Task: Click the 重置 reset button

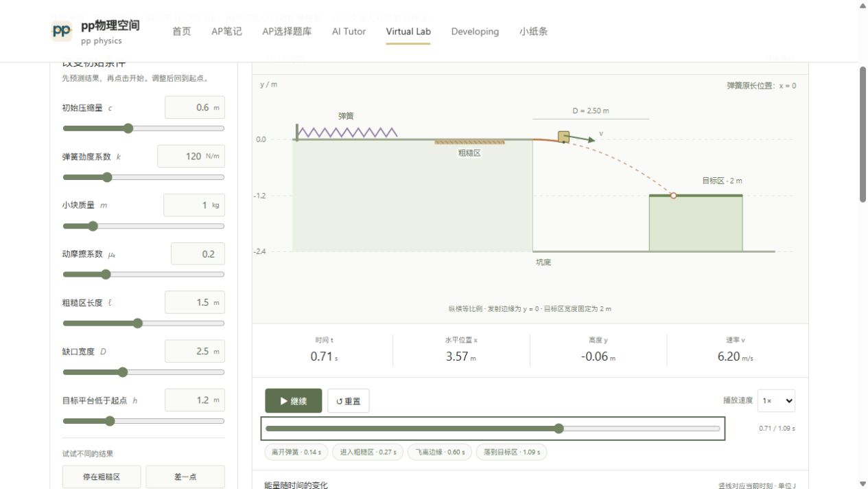Action: coord(349,401)
